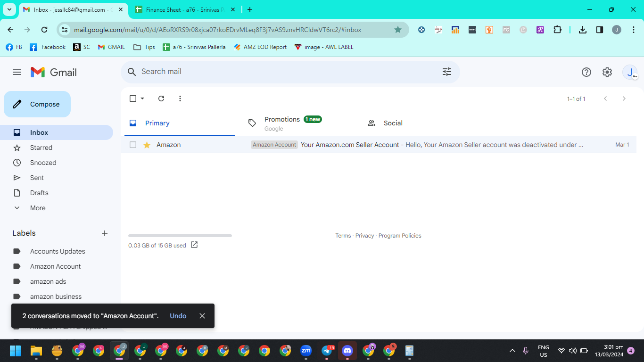The image size is (644, 362).
Task: Open the SC Amazon bookmark
Action: (x=82, y=47)
